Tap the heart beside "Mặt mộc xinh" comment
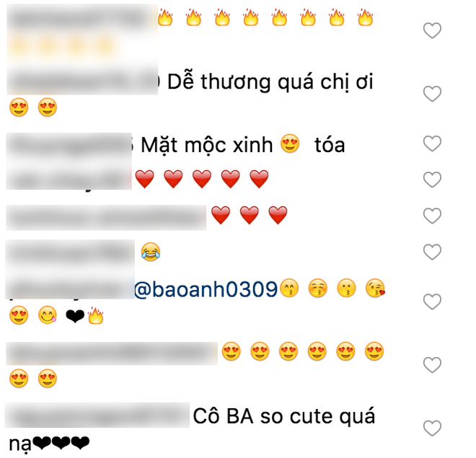Viewport: 476px width, 458px height. 432,144
